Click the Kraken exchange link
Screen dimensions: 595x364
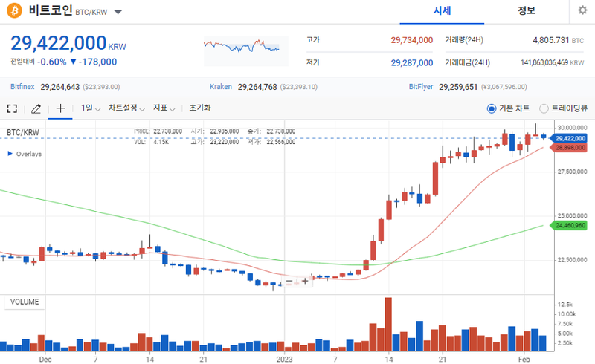click(221, 86)
